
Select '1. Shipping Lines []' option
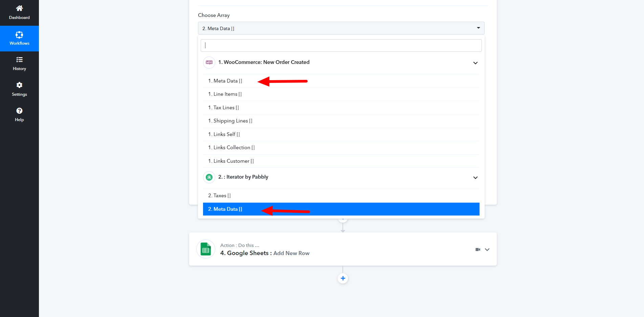[341, 121]
